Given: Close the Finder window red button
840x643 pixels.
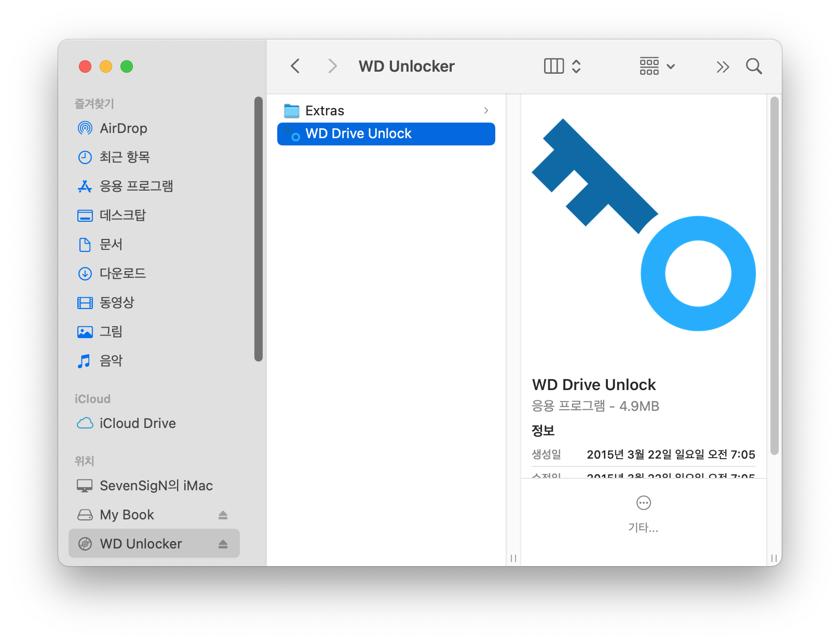Looking at the screenshot, I should click(x=85, y=66).
